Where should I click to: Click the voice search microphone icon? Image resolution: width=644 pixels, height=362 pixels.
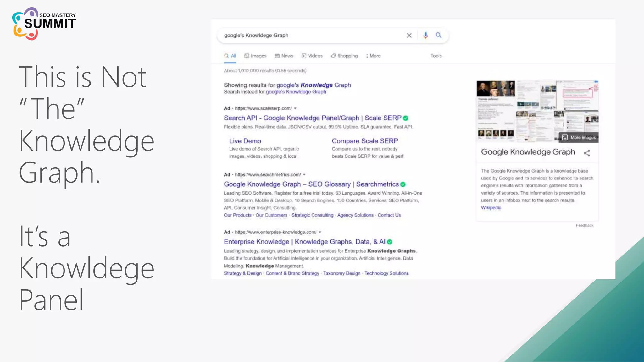[425, 36]
